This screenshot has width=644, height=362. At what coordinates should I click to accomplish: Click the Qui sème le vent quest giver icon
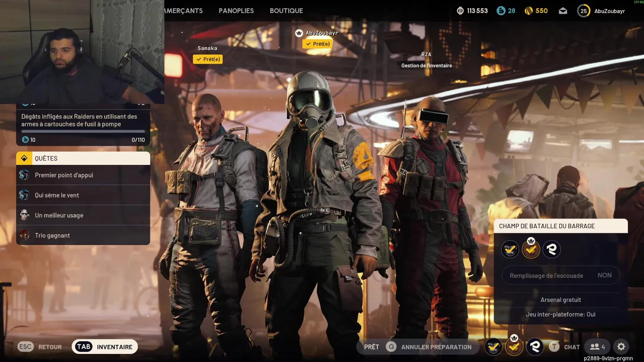coord(24,195)
